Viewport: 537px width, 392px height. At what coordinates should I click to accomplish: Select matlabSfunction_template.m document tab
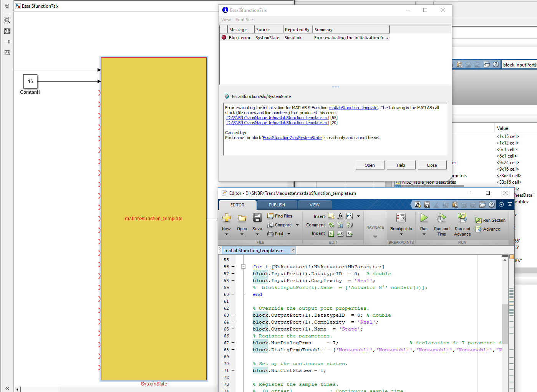[x=254, y=251]
